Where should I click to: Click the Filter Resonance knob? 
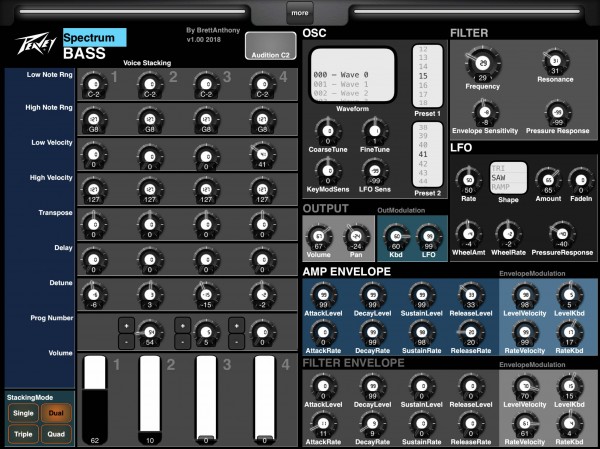click(555, 62)
